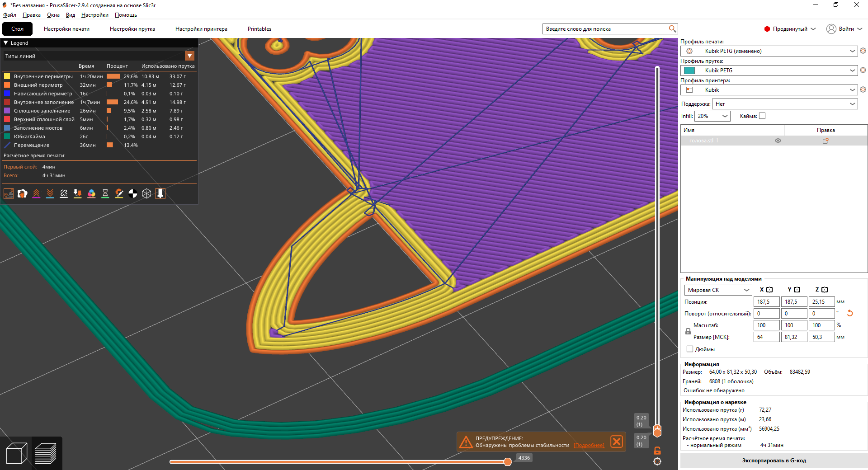
Task: Toggle the Кайма (brim) checkbox
Action: tap(762, 116)
